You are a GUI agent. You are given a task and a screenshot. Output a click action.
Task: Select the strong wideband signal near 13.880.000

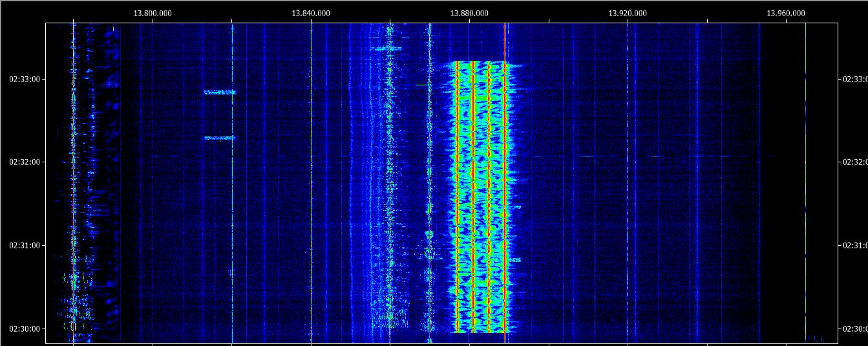(x=481, y=197)
